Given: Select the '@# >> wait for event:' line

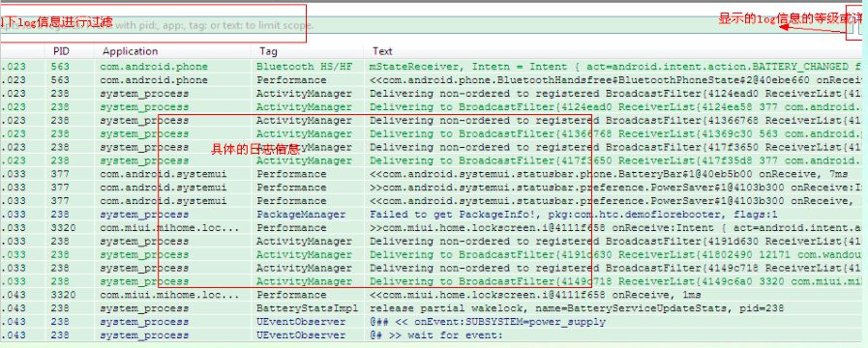Looking at the screenshot, I should [x=436, y=335].
